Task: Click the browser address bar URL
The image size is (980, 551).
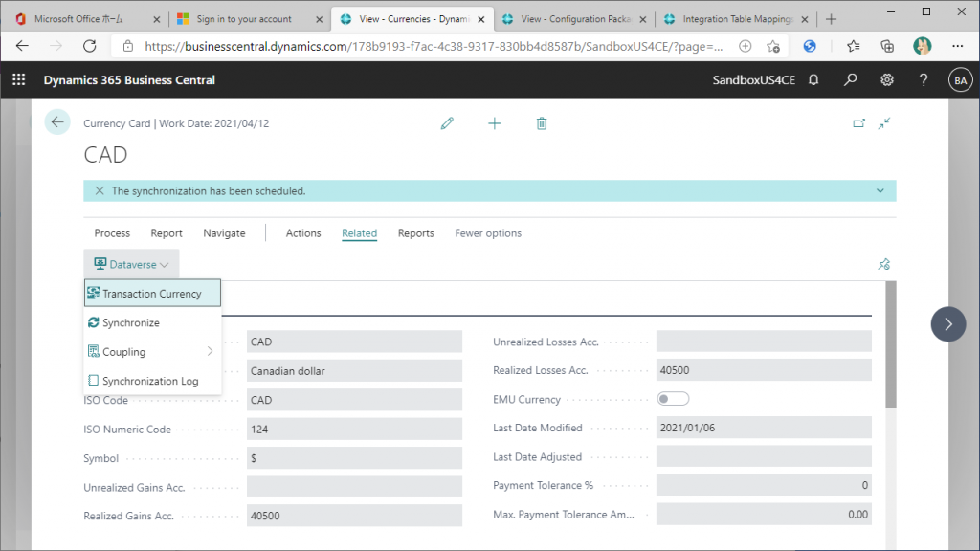Action: pyautogui.click(x=434, y=46)
